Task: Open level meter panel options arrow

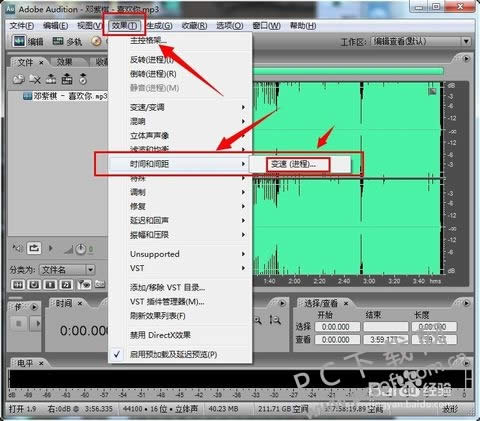Action: [x=466, y=363]
